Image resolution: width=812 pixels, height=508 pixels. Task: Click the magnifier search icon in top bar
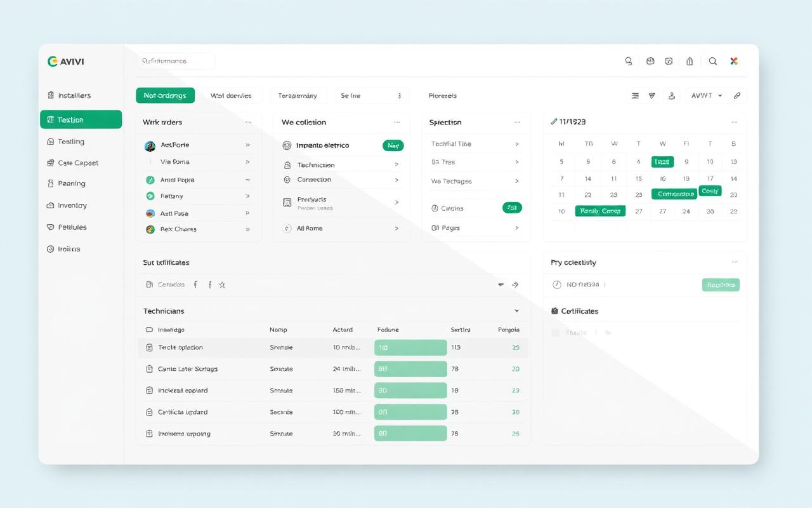tap(713, 62)
